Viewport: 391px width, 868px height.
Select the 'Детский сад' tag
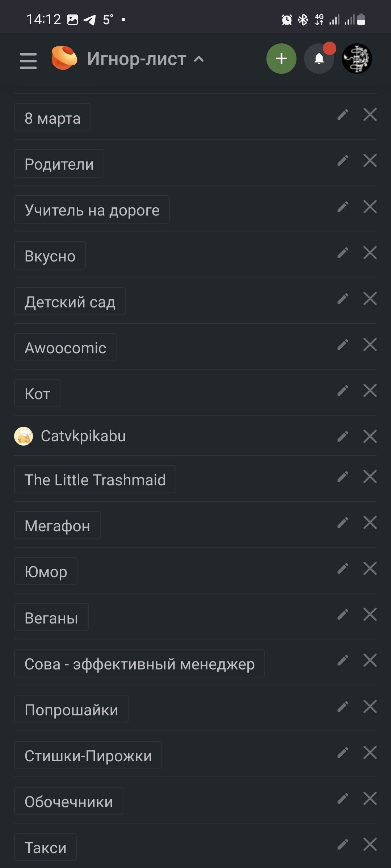click(70, 302)
